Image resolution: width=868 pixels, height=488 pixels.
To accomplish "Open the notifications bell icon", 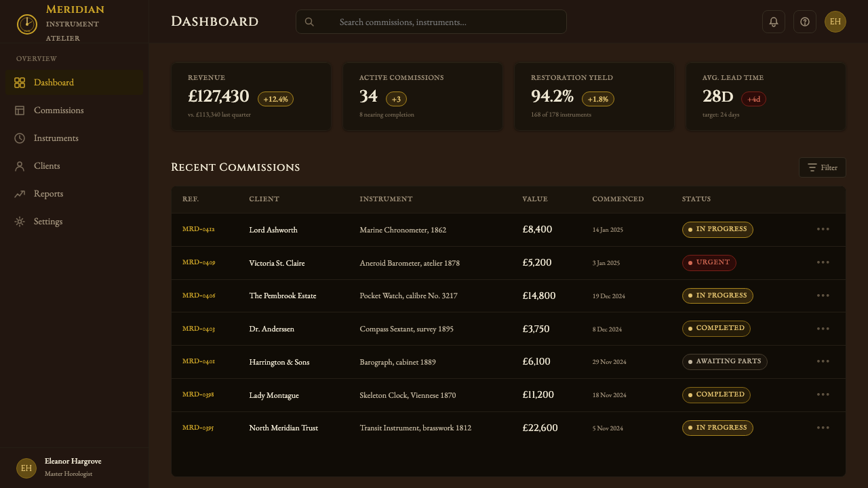I will (774, 22).
